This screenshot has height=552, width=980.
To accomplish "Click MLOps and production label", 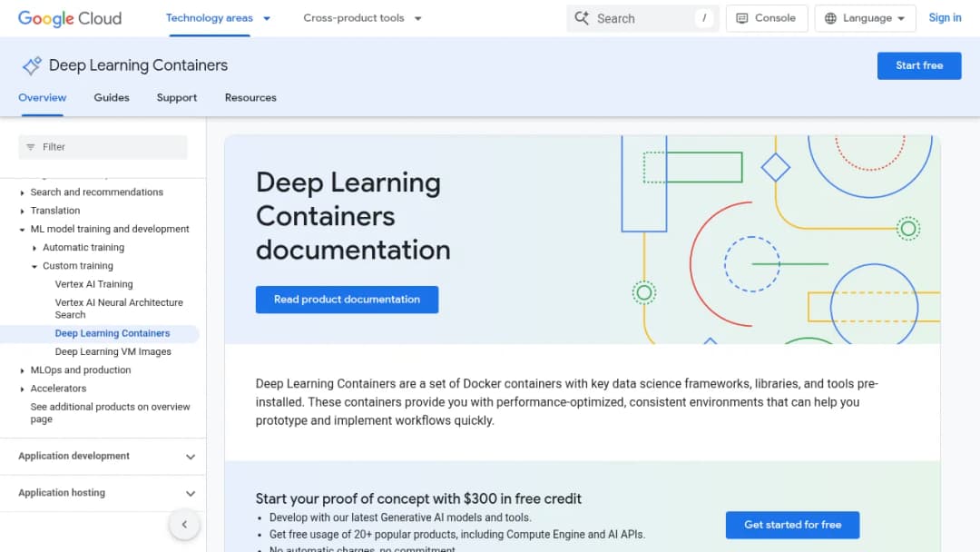I will [x=81, y=370].
